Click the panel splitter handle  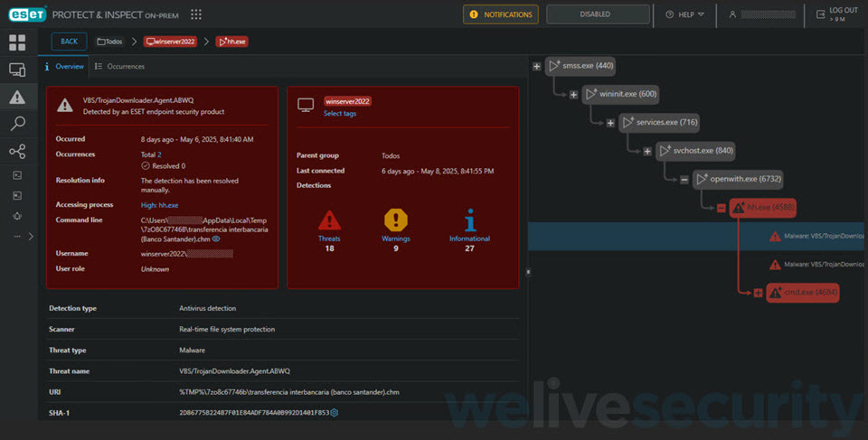click(528, 272)
